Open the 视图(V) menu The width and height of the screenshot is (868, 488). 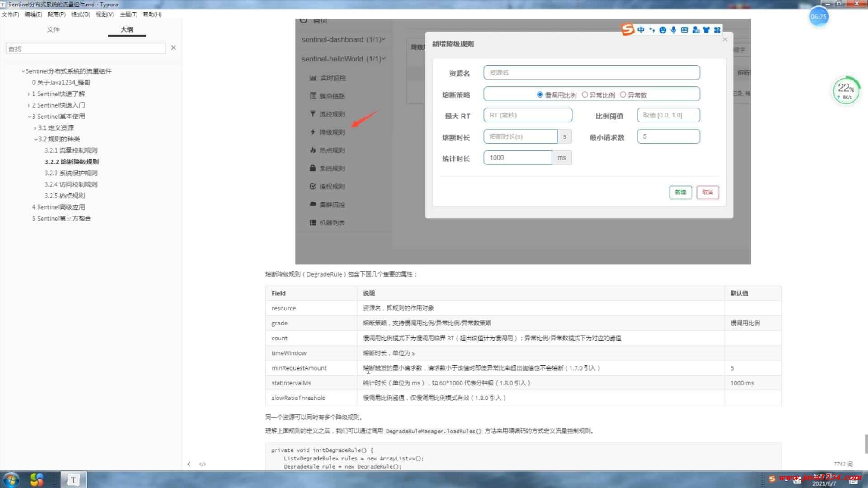[x=105, y=14]
